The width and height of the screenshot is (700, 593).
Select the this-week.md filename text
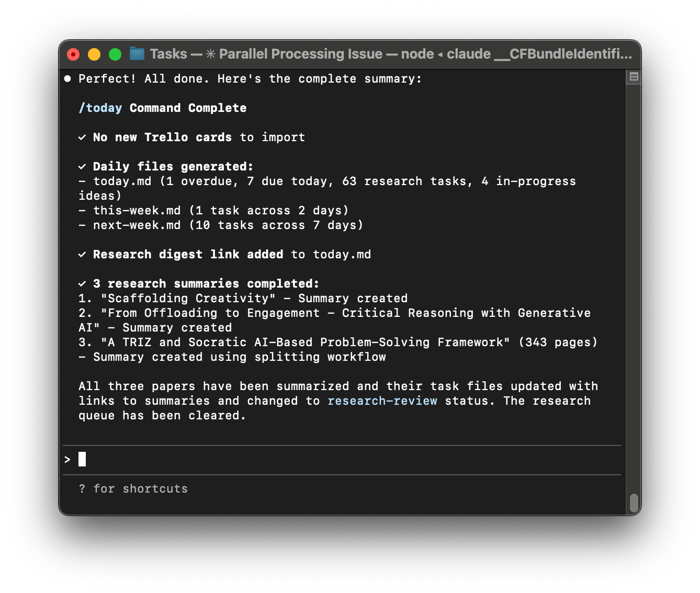tap(137, 210)
